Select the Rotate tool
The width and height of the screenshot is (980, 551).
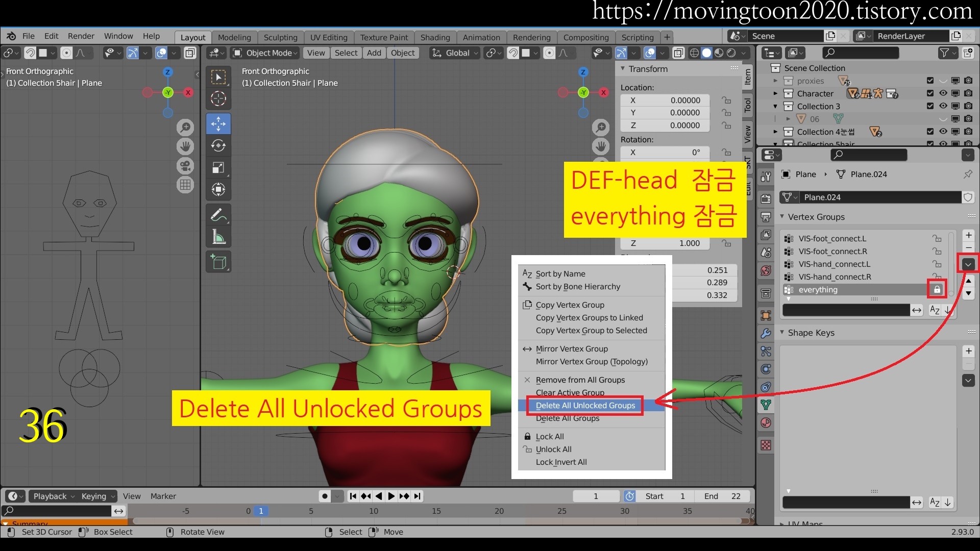tap(218, 146)
